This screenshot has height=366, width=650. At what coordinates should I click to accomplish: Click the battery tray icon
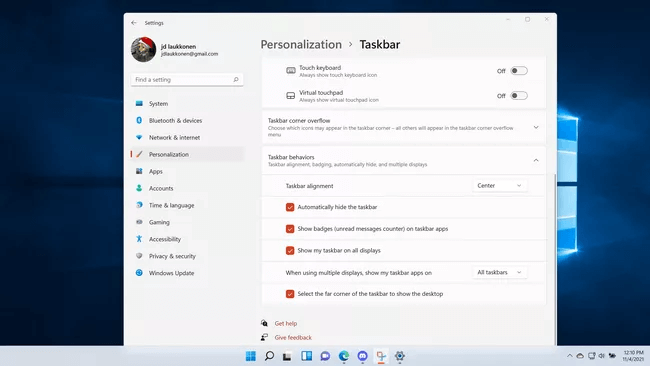(x=612, y=356)
